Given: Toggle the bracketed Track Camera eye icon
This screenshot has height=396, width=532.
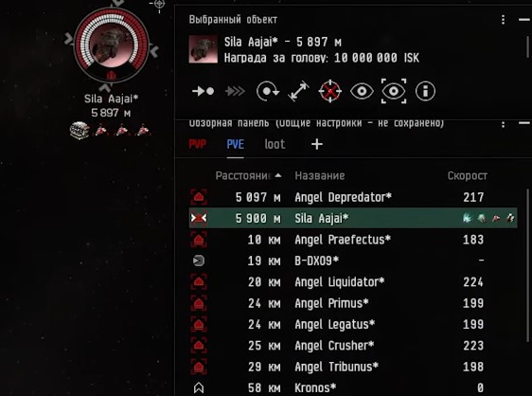Looking at the screenshot, I should 394,91.
